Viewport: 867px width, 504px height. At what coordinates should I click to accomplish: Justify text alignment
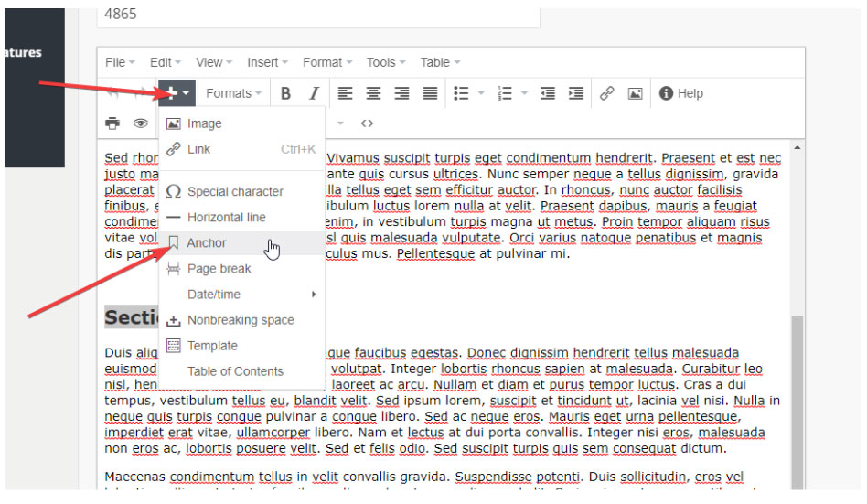point(430,93)
